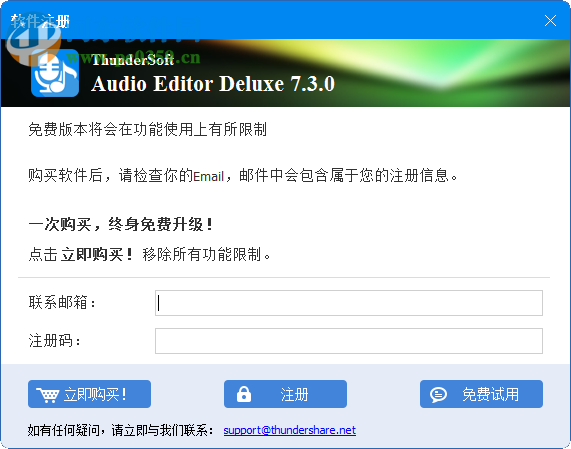The width and height of the screenshot is (571, 449).
Task: Close the 软件注册 registration dialog
Action: tap(550, 20)
